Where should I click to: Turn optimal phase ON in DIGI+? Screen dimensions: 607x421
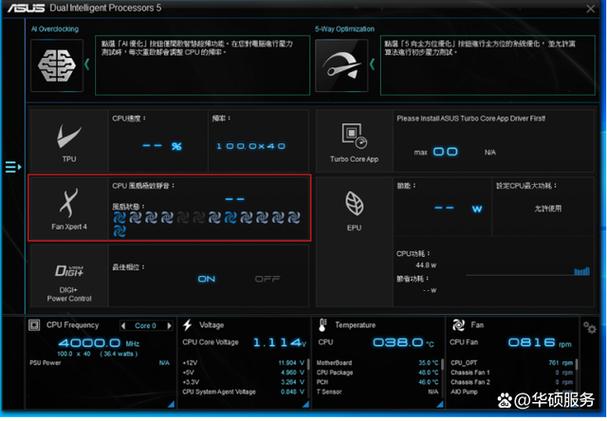coord(206,279)
